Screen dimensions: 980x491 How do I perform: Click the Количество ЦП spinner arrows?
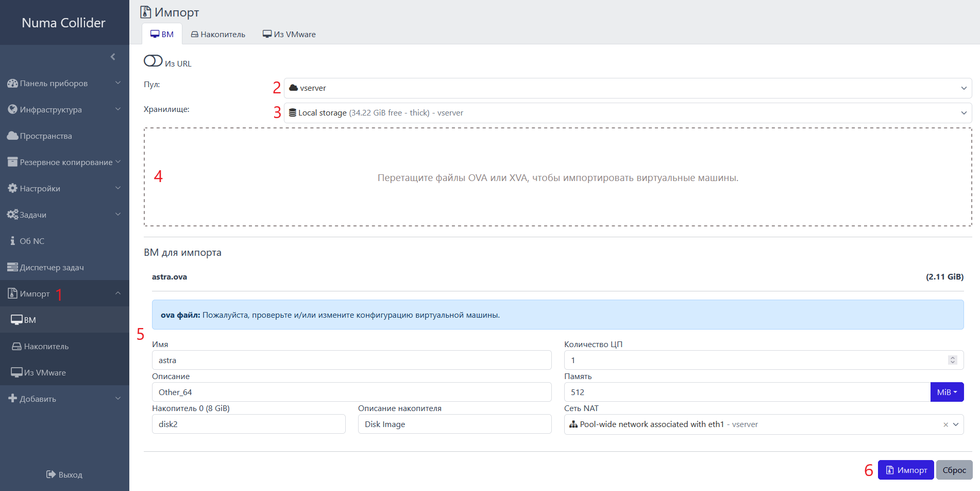[952, 360]
